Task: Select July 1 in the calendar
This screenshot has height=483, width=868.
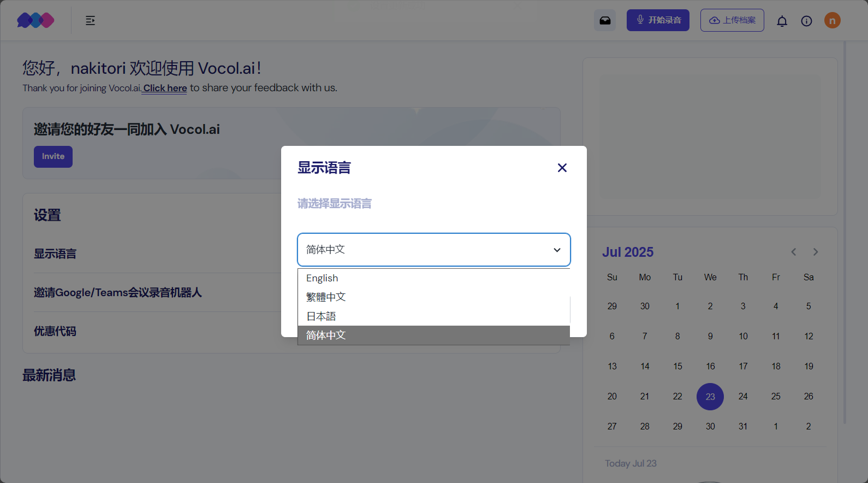Action: (x=677, y=306)
